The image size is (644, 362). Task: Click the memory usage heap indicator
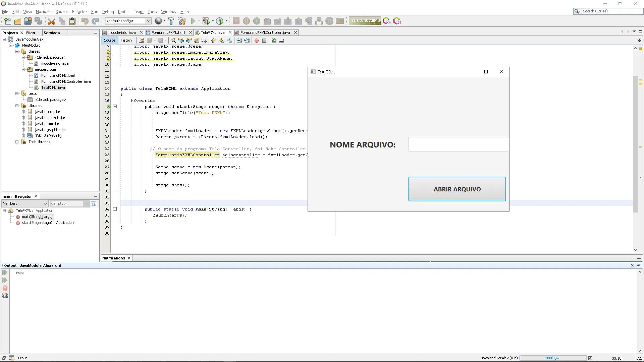[x=365, y=21]
